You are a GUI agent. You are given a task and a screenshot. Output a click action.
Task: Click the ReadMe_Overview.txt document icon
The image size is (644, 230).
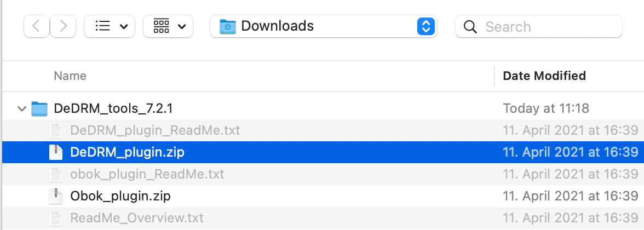56,218
